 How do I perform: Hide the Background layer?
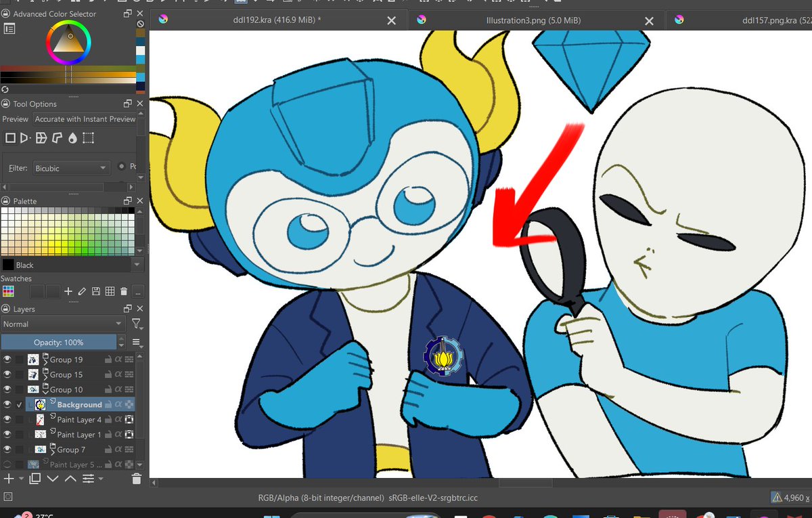pos(7,404)
